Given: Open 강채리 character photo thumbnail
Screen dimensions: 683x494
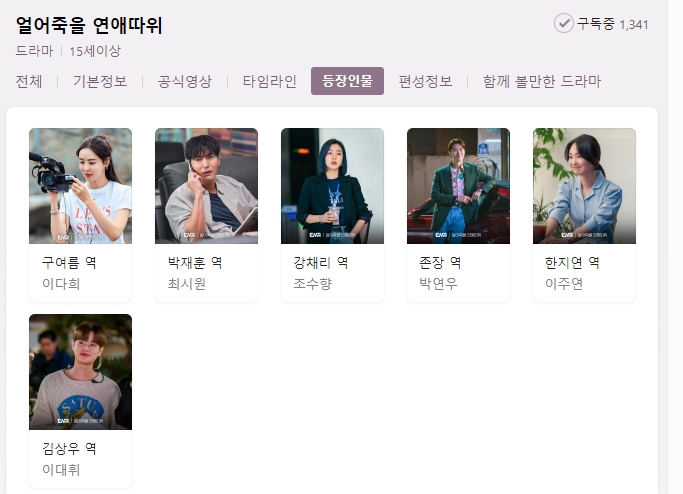Looking at the screenshot, I should [x=332, y=186].
